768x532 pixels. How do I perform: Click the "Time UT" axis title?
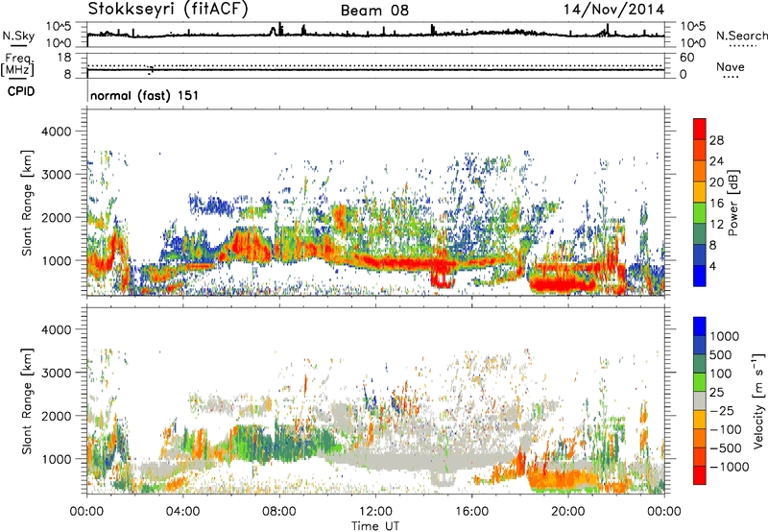click(x=375, y=526)
